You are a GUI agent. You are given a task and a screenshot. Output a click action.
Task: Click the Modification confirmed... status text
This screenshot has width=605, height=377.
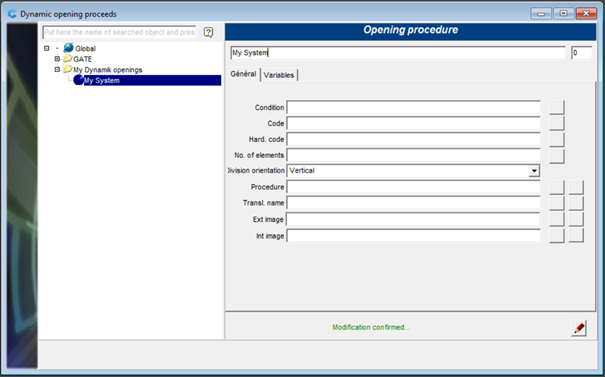coord(371,327)
